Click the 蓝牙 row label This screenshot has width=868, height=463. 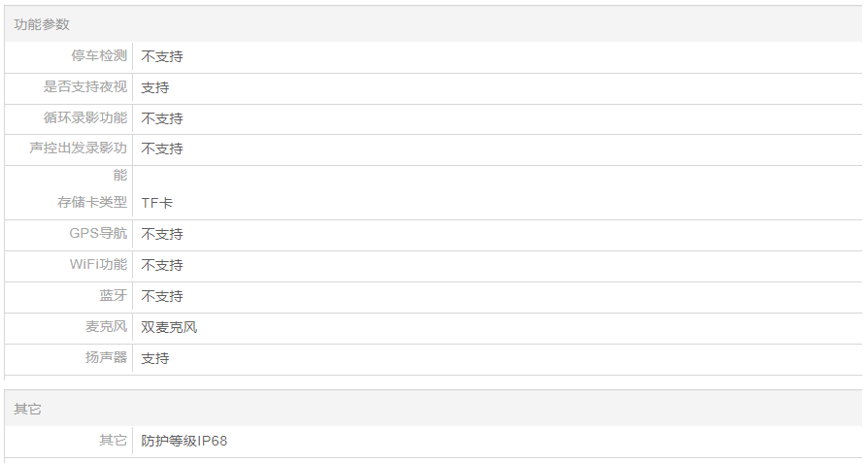click(113, 296)
